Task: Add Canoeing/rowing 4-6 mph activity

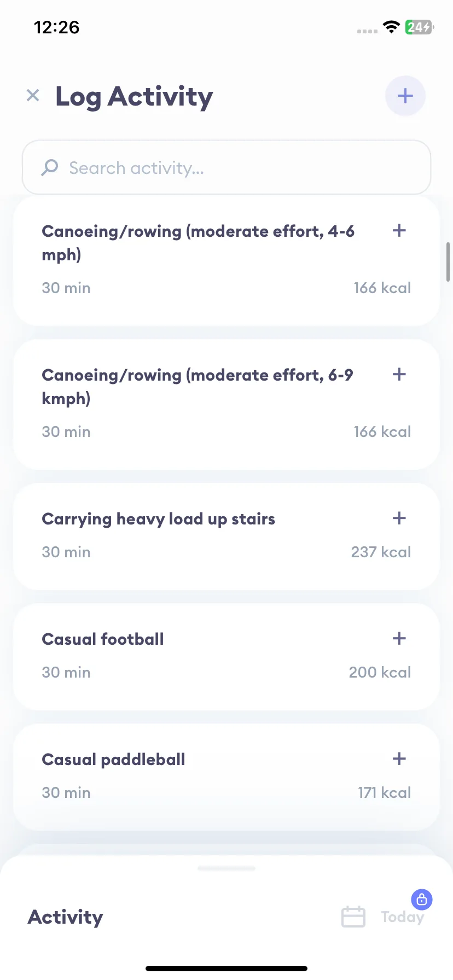Action: point(399,230)
